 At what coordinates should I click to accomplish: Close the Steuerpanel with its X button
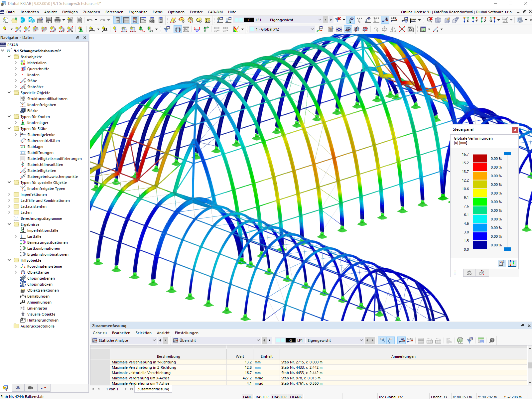click(515, 130)
